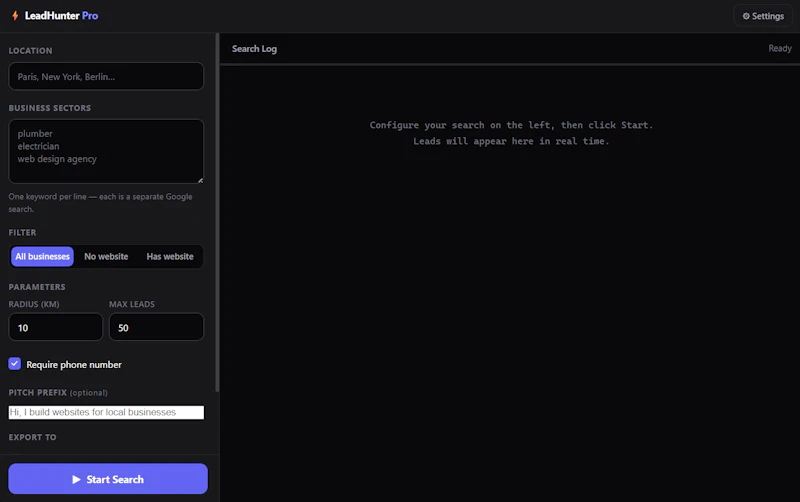Click the LOCATION heading
The image size is (800, 502).
coord(30,51)
